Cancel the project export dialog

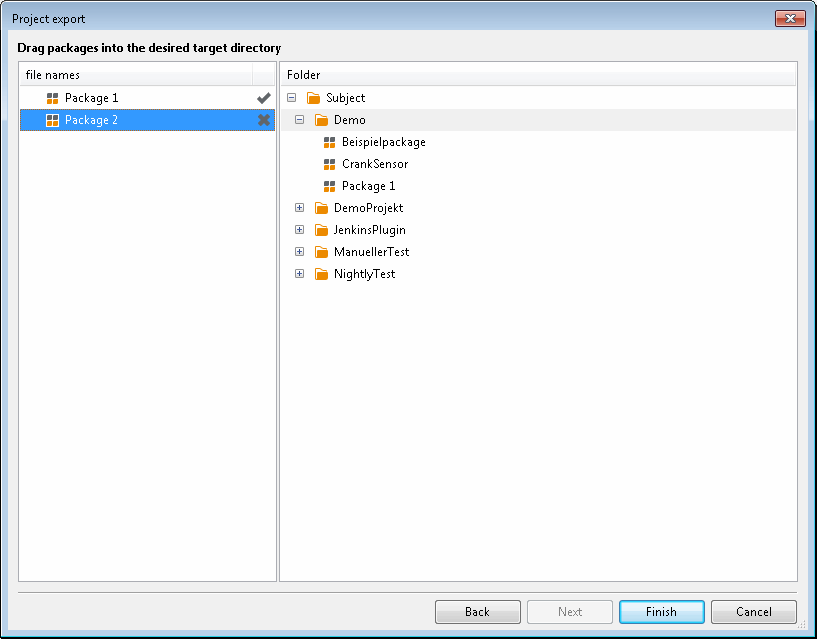[x=754, y=612]
